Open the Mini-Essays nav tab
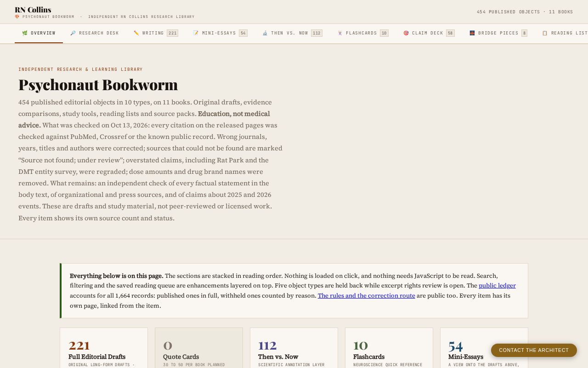The width and height of the screenshot is (588, 368). (220, 33)
